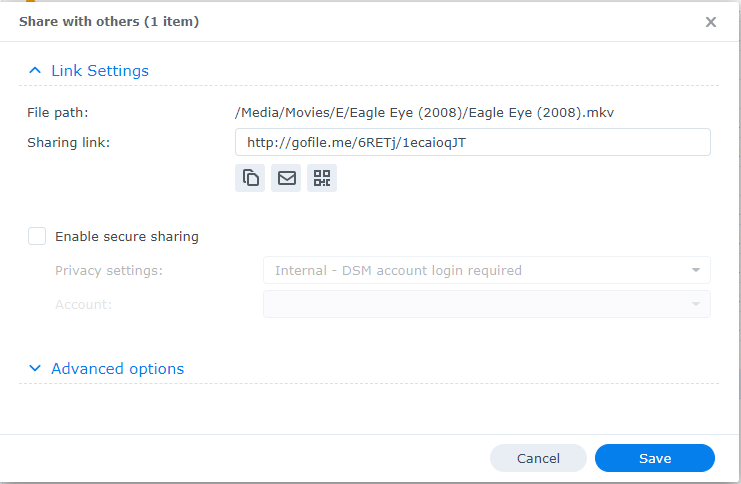Click the Share with others dialog title
Viewport: 741px width, 484px height.
coord(109,22)
